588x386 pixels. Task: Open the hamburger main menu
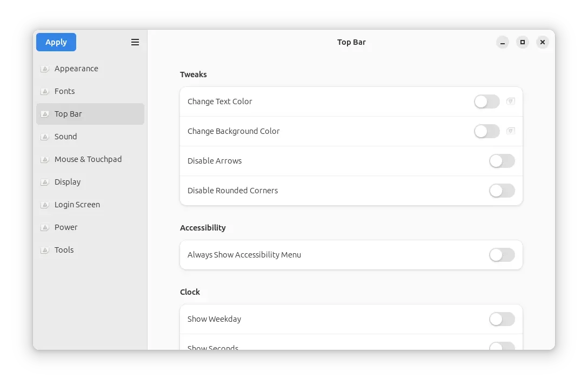click(135, 42)
